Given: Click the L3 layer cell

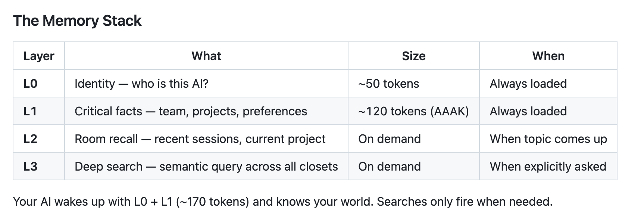Looking at the screenshot, I should pyautogui.click(x=39, y=166).
